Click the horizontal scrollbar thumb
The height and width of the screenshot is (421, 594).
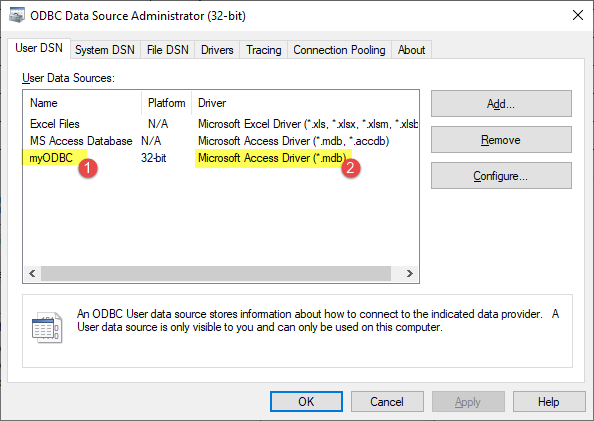pos(216,273)
